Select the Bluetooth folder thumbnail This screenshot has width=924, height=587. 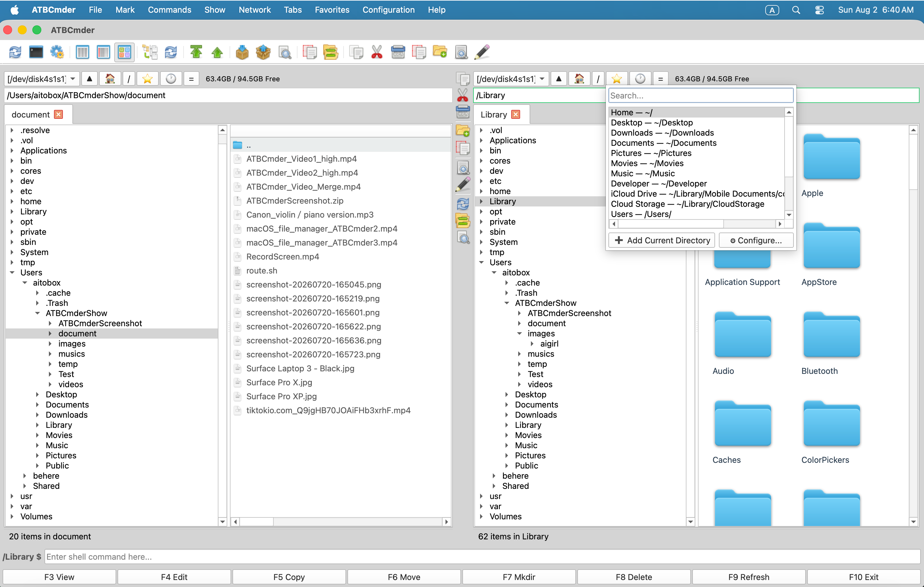pos(831,343)
